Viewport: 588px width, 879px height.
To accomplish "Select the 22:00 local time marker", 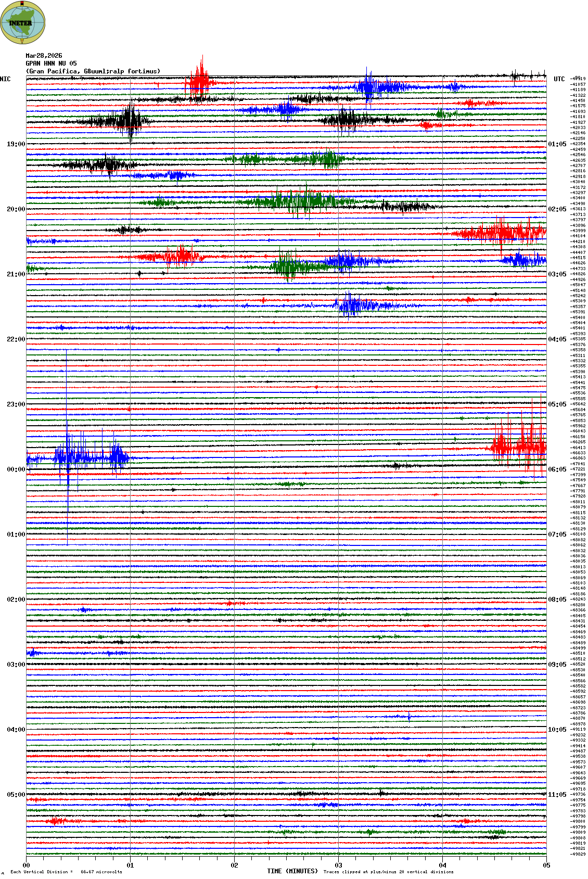I will (x=16, y=339).
